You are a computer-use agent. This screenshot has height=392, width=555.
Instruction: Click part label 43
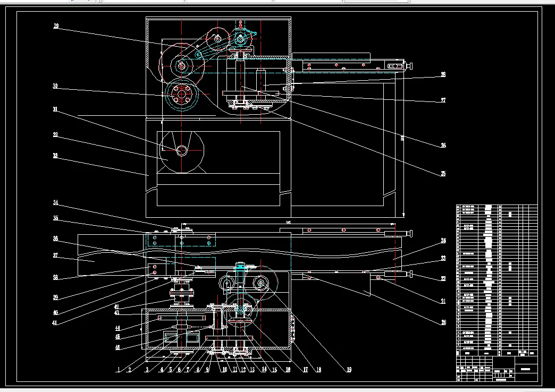pos(117,313)
